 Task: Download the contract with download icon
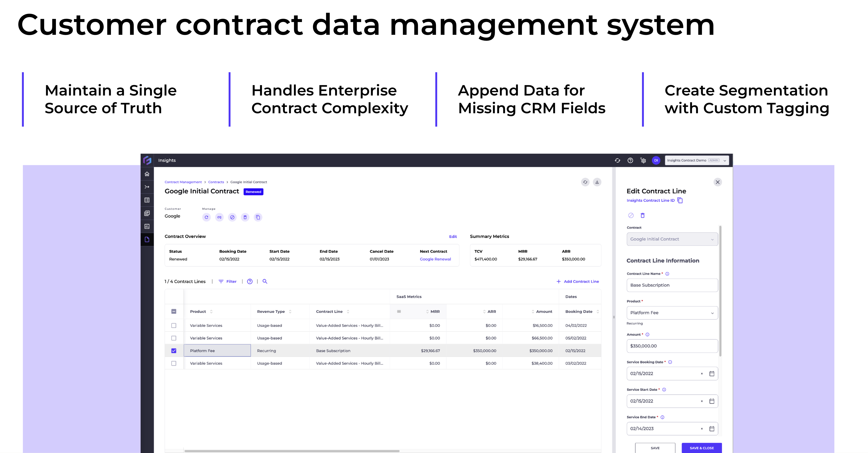tap(597, 182)
